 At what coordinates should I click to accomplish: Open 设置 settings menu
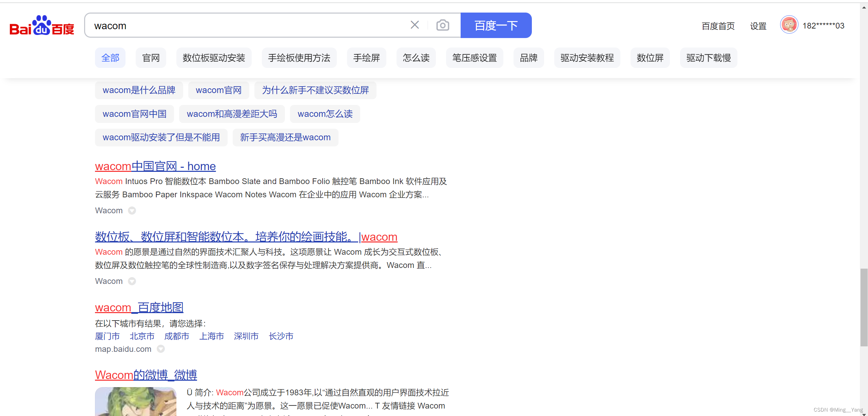[758, 26]
